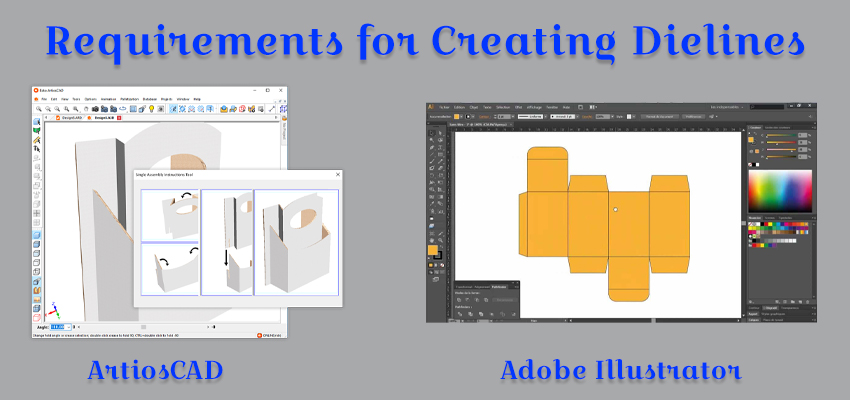
Task: Select the Magic Wand tool in Illustrator
Action: pos(432,140)
